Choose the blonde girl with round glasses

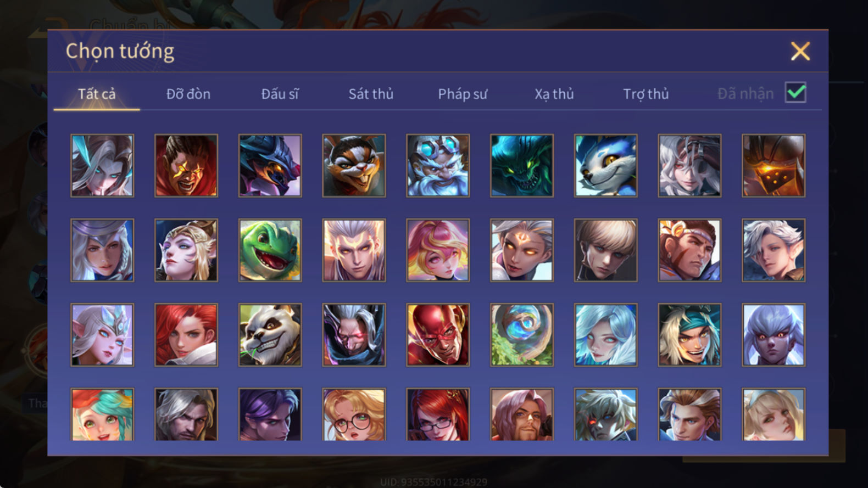(354, 414)
